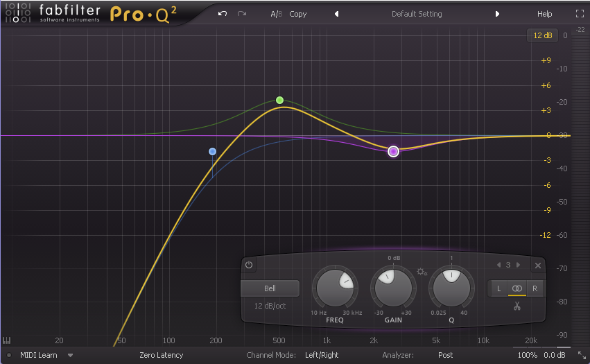Toggle band power bypass button
This screenshot has width=590, height=364.
click(249, 265)
